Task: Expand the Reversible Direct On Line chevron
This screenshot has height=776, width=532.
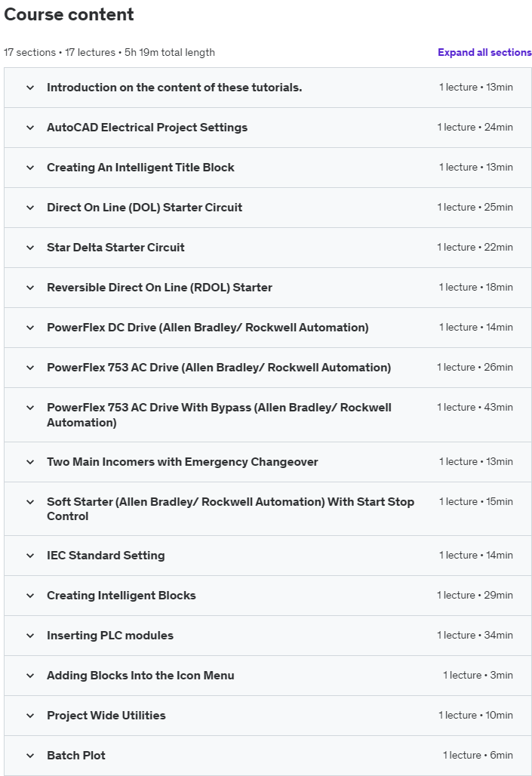Action: tap(30, 288)
